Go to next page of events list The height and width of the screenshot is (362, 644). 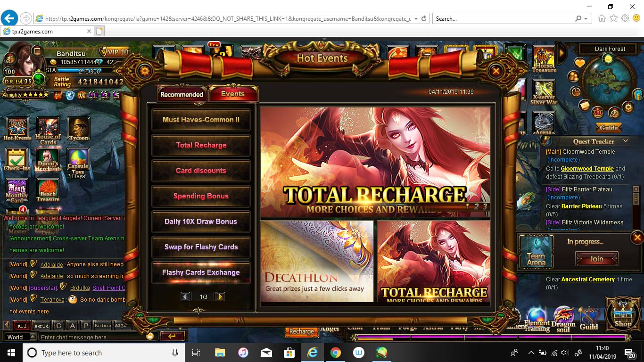tap(220, 296)
